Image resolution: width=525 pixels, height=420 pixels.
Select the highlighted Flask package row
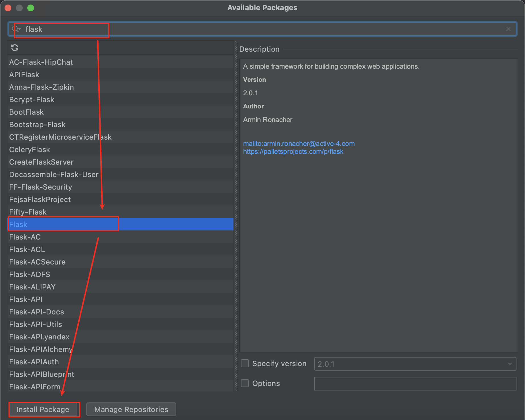(120, 224)
